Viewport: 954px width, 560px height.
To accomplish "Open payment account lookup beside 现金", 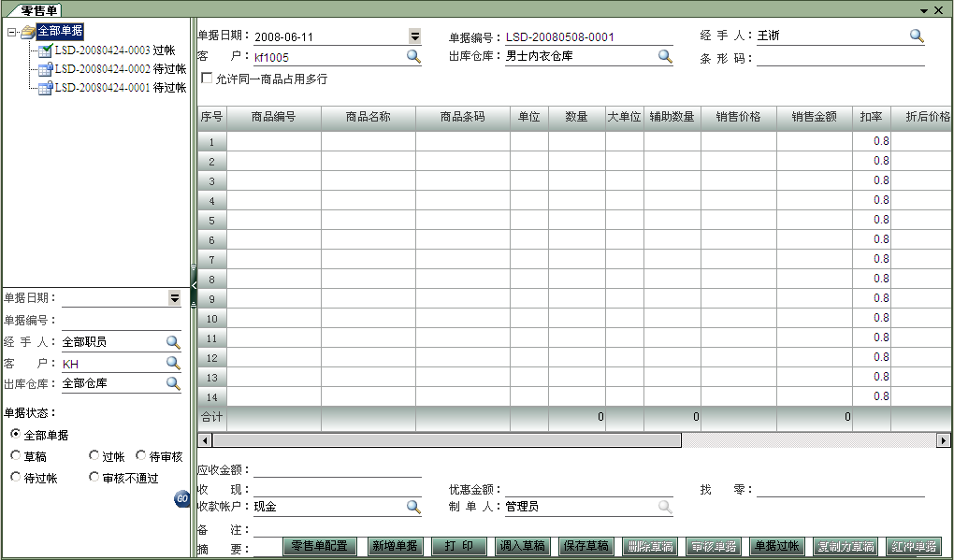I will click(412, 508).
